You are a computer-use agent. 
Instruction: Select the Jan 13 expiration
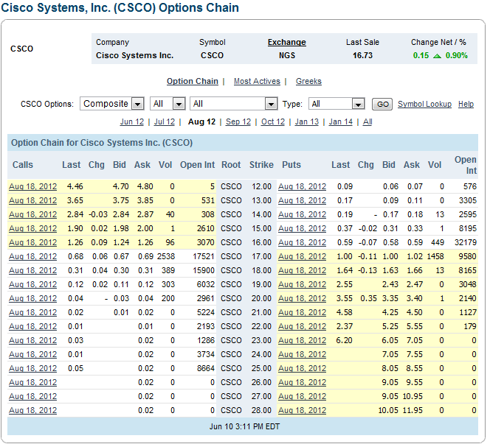coord(307,122)
